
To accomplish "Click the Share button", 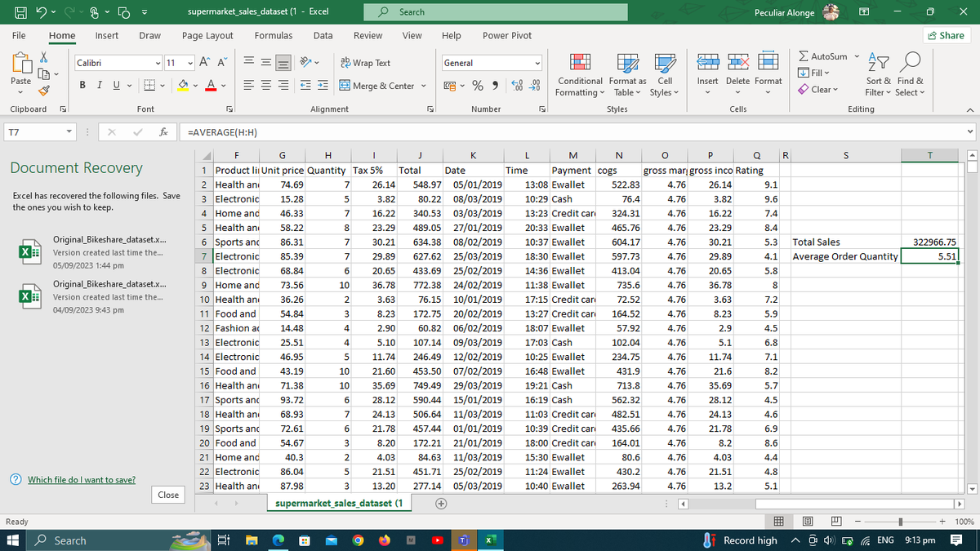I will (x=946, y=35).
